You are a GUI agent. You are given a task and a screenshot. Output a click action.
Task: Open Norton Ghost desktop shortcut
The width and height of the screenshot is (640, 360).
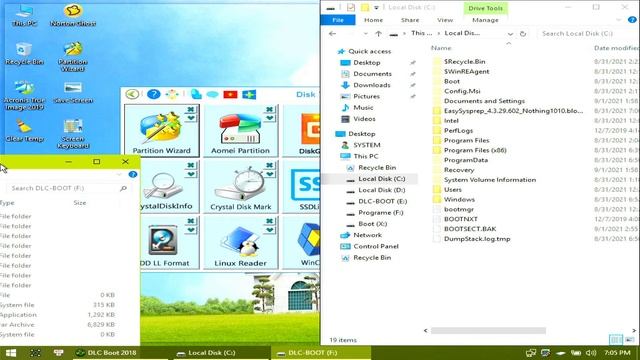(73, 16)
